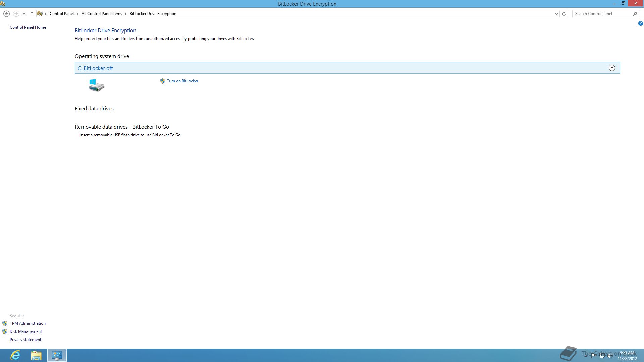
Task: Click the Action Center flag tray icon
Action: [594, 356]
